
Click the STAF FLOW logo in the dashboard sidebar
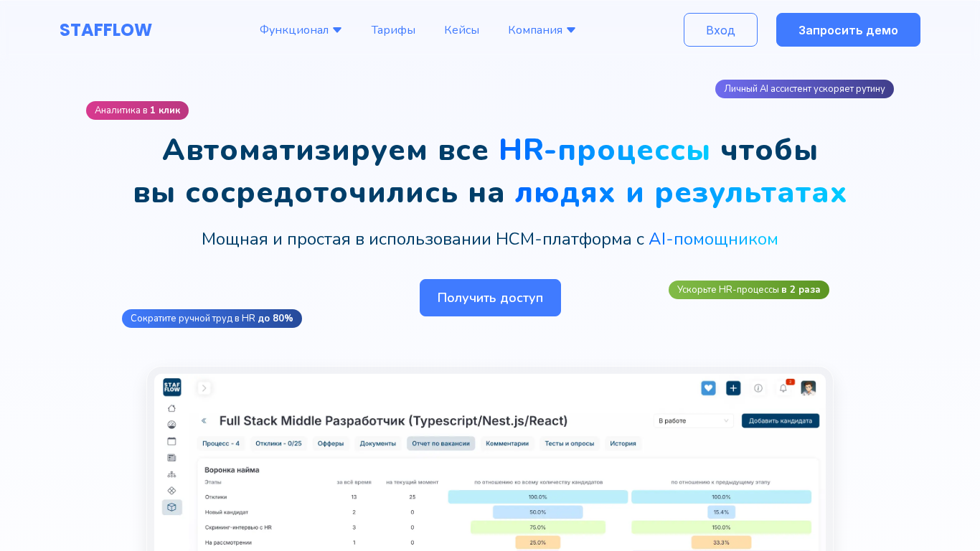[172, 387]
